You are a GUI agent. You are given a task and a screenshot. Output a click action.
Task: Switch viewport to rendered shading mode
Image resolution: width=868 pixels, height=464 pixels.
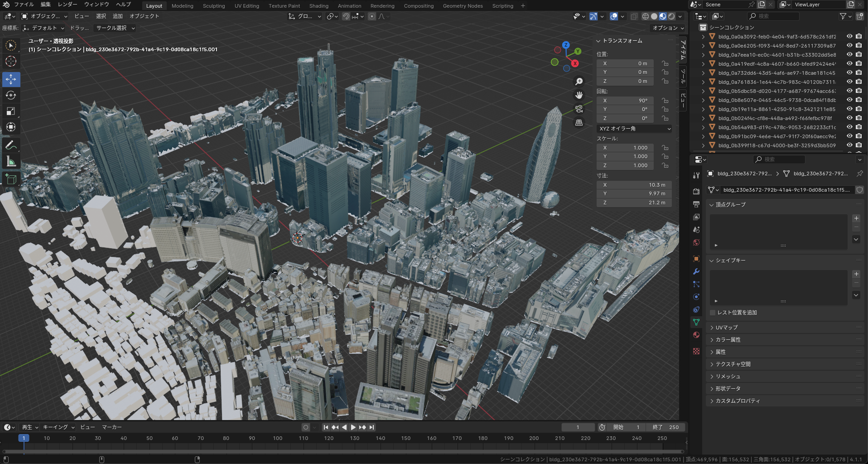(x=671, y=16)
